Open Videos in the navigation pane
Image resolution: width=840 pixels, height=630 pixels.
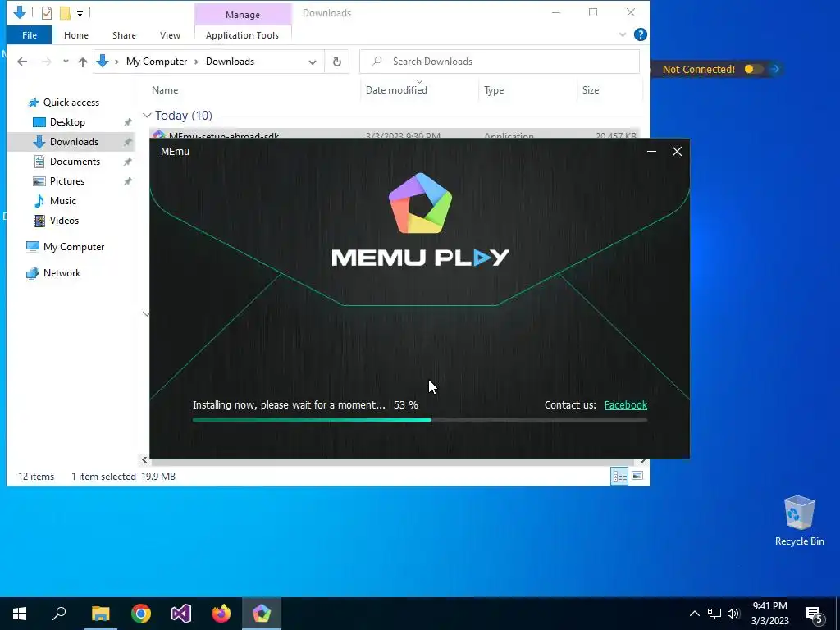click(64, 221)
